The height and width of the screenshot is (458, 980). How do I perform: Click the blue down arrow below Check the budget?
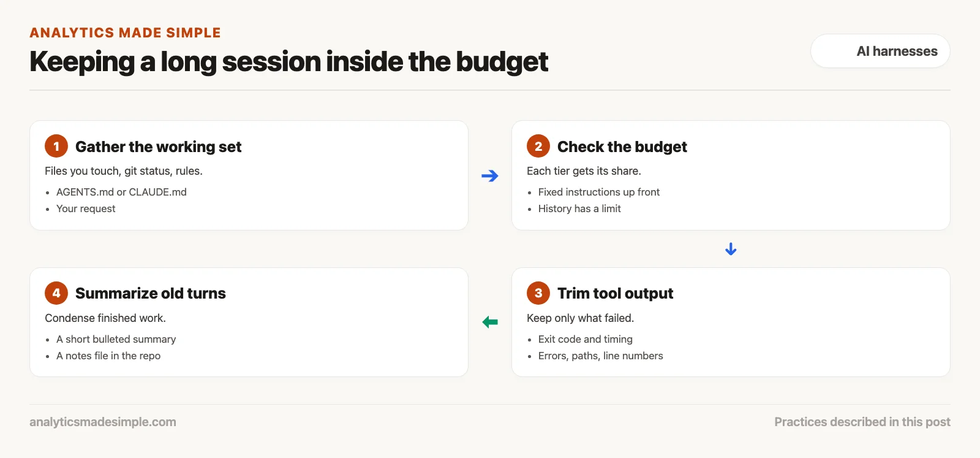coord(731,249)
